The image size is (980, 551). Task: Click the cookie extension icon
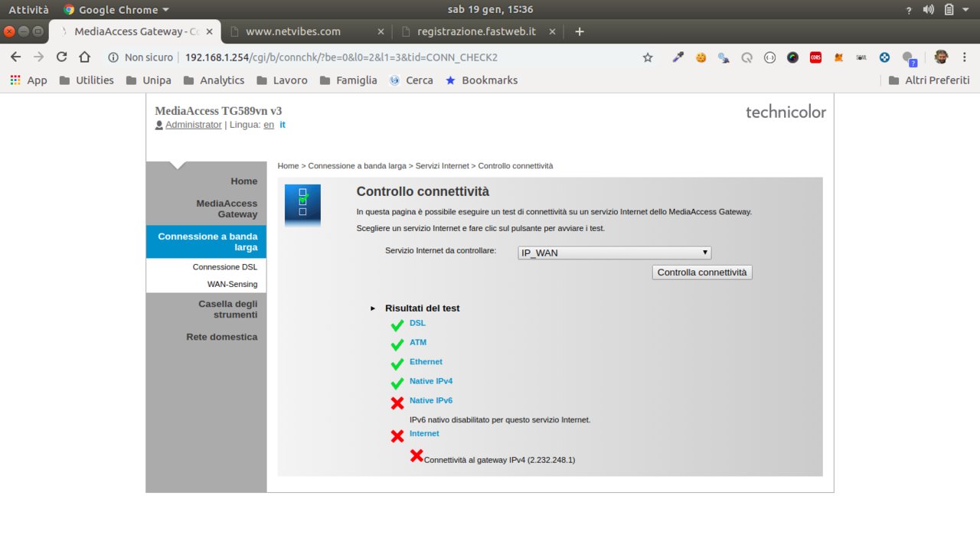[701, 57]
